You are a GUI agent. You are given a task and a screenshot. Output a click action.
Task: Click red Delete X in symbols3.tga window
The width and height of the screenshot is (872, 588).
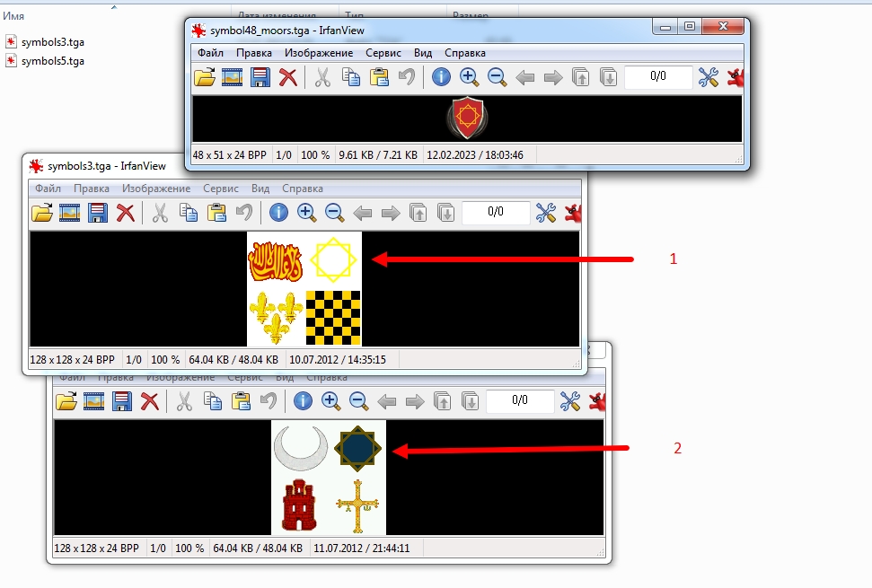pyautogui.click(x=125, y=213)
